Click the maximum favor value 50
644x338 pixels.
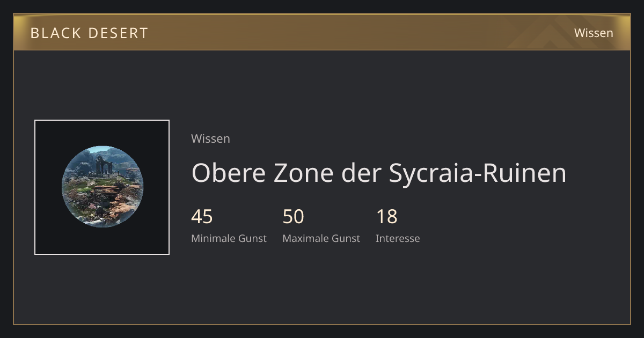[293, 217]
